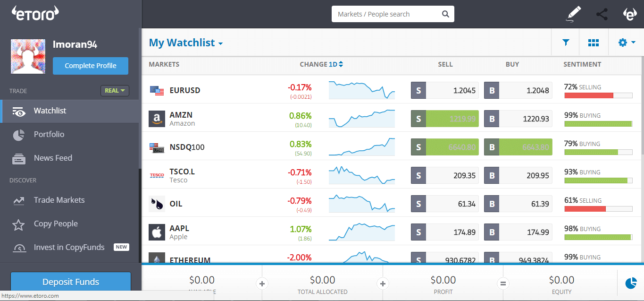The image size is (644, 301).
Task: Change the 1D change period selector
Action: pyautogui.click(x=336, y=64)
